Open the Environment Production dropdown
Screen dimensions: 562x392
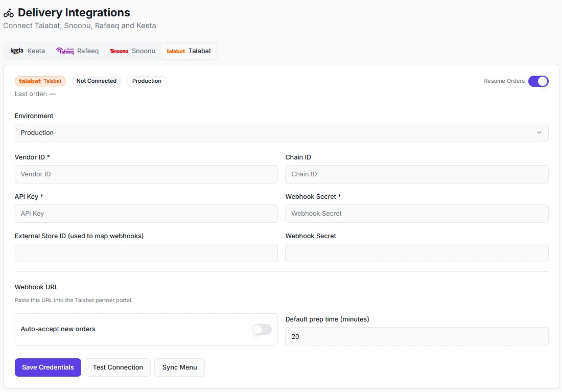[x=282, y=133]
